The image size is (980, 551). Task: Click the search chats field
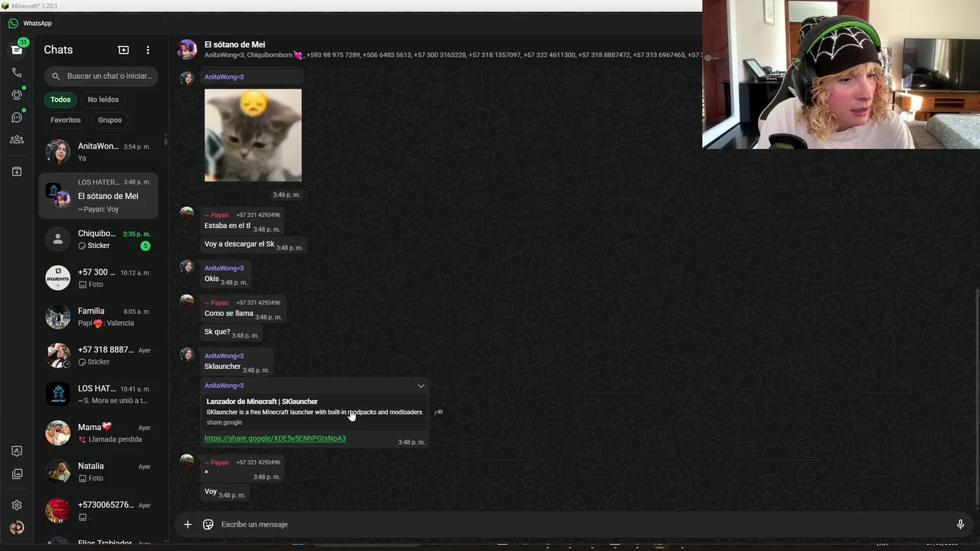tap(101, 76)
